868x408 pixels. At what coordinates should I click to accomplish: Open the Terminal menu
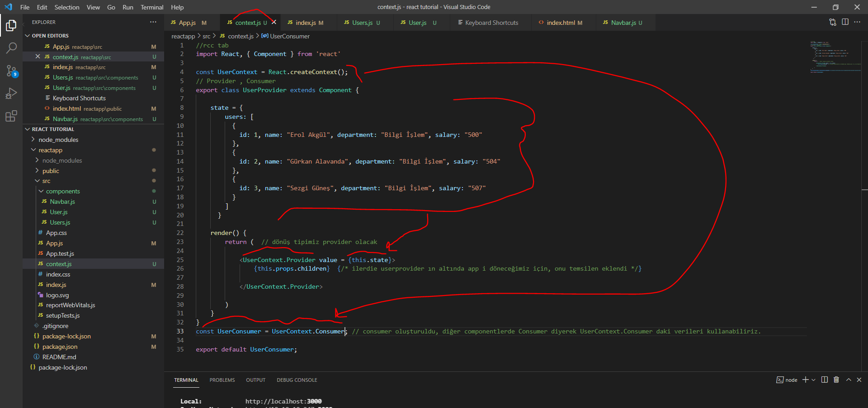point(151,7)
